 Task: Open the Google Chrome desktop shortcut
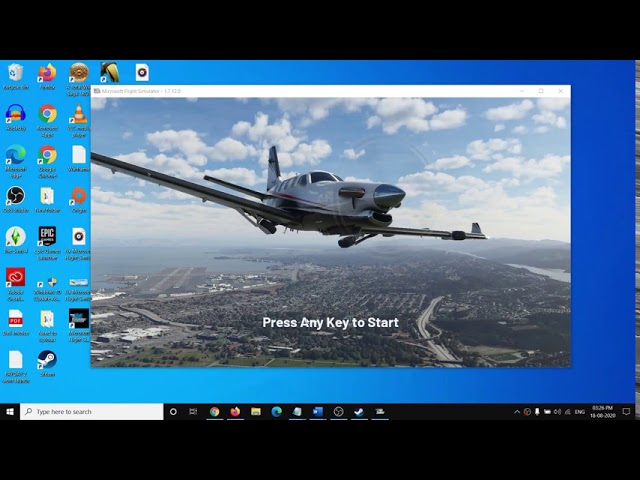[x=47, y=162]
